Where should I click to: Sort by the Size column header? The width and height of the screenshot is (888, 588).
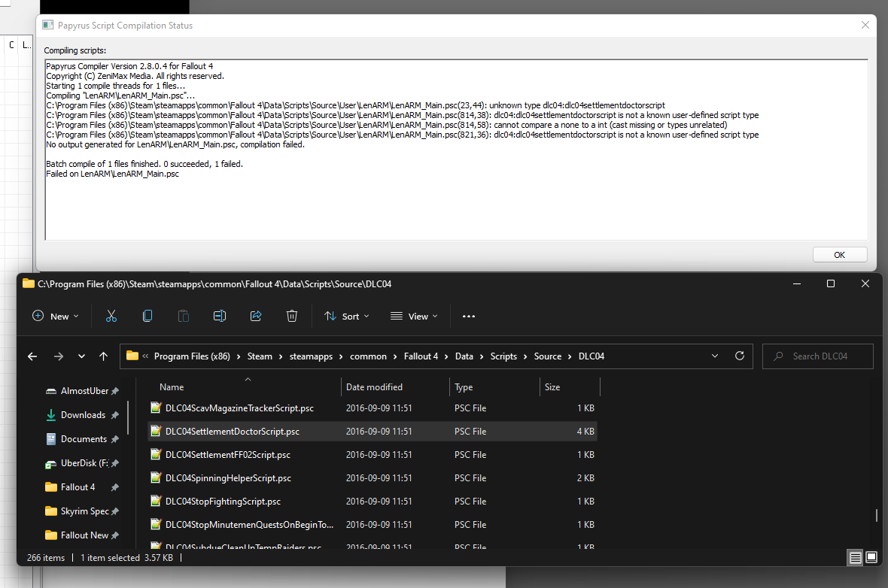[552, 387]
